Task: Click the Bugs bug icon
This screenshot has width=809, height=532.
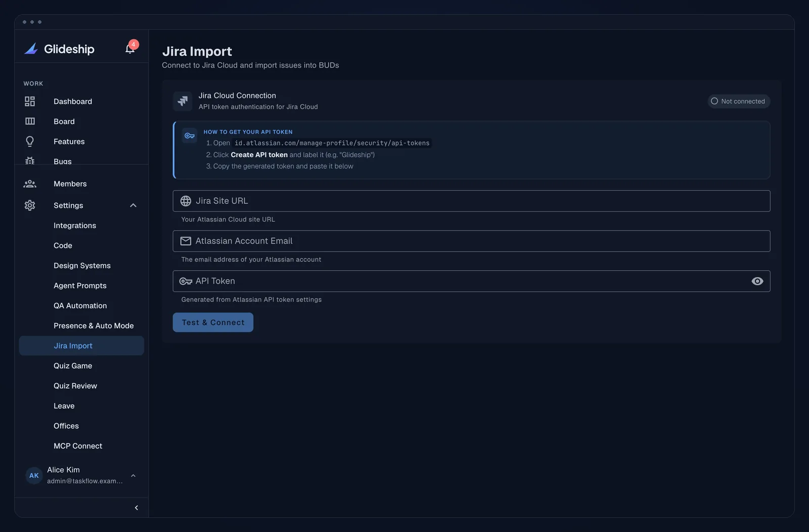Action: pyautogui.click(x=30, y=161)
